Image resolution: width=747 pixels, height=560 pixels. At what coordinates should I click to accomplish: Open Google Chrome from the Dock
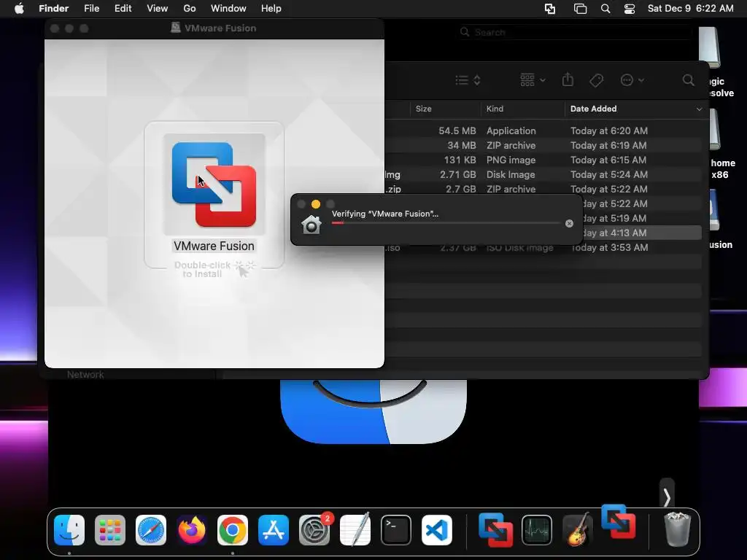(x=233, y=530)
